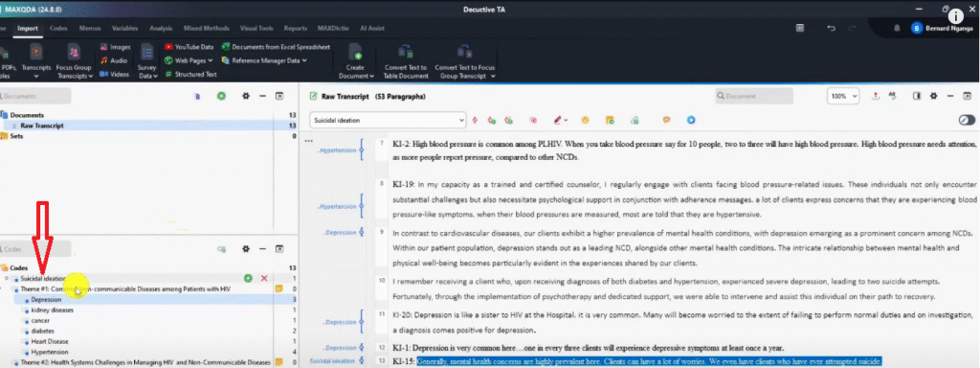The image size is (980, 368).
Task: Select Theme #2 Health Systems Challenges code
Action: point(145,362)
